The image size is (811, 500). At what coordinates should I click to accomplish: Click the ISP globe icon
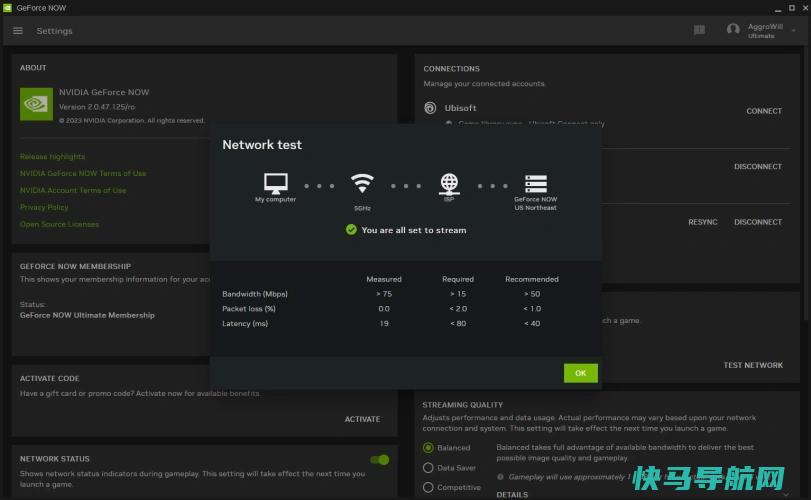[x=449, y=184]
